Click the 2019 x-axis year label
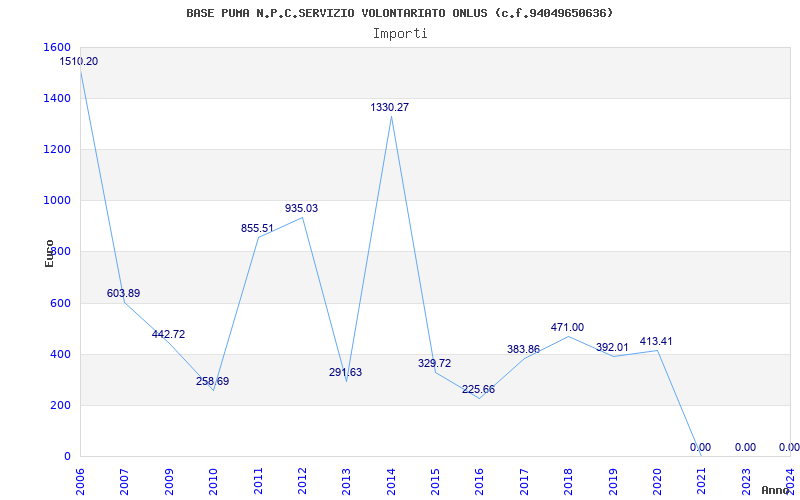Viewport: 800px width, 500px height. coord(613,482)
